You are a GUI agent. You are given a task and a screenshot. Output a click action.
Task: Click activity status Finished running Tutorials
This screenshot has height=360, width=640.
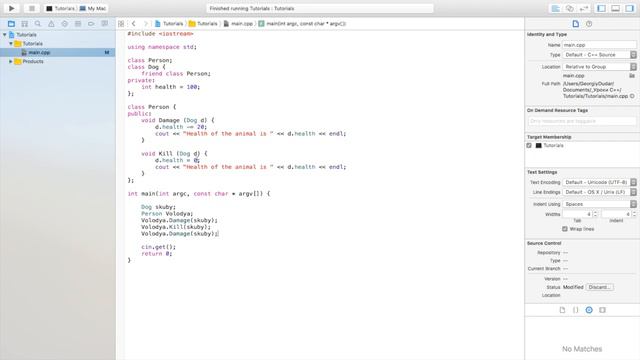click(x=320, y=8)
